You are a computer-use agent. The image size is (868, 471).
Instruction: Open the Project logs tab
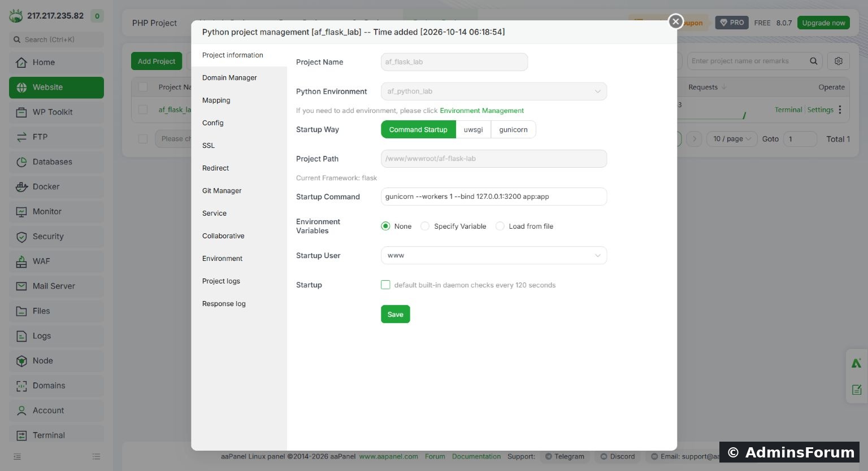click(x=221, y=281)
